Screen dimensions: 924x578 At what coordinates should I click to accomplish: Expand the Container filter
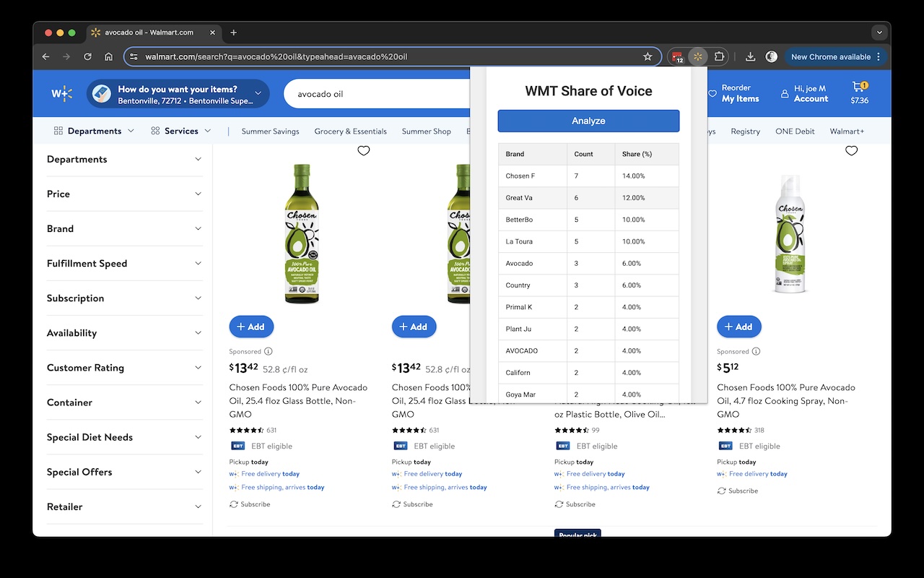pyautogui.click(x=124, y=402)
